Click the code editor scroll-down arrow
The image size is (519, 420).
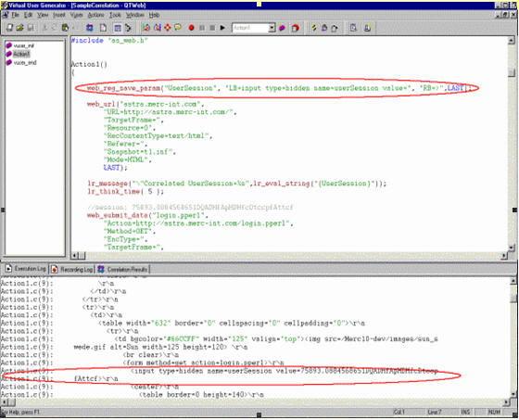[512, 248]
